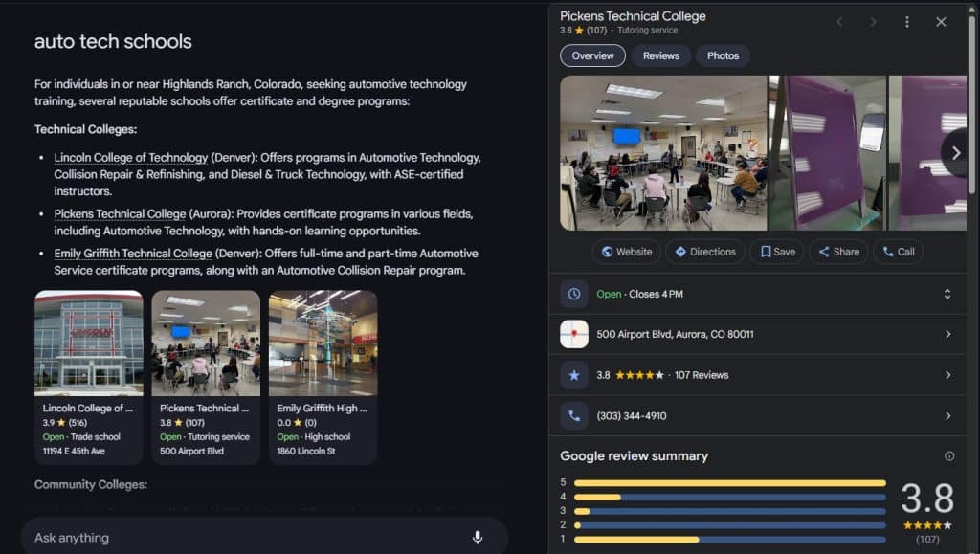Switch to the Reviews tab
The height and width of the screenshot is (554, 980).
tap(660, 55)
